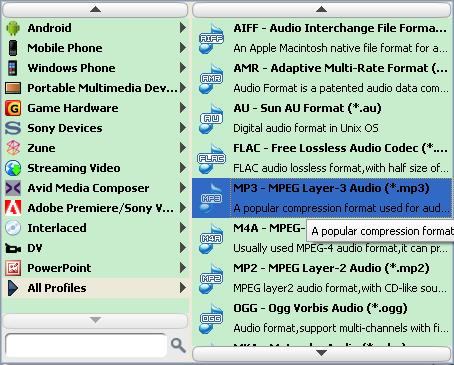Screen dimensions: 454x365
Task: Select AIFF - Audio Interchange File Format
Action: pos(322,38)
